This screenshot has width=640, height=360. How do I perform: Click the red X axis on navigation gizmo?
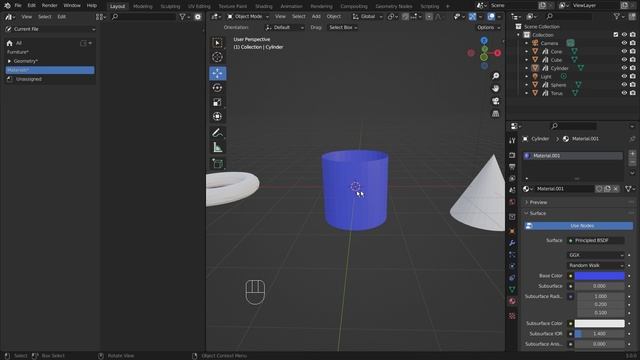click(x=498, y=53)
